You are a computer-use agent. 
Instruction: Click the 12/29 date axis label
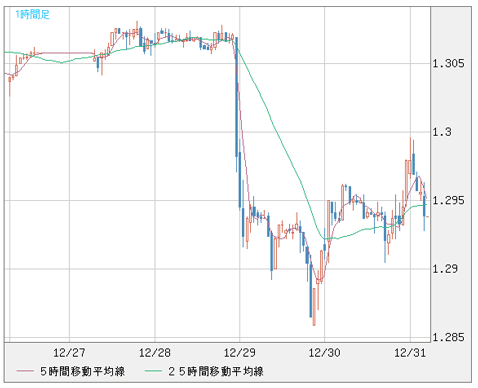pyautogui.click(x=240, y=353)
